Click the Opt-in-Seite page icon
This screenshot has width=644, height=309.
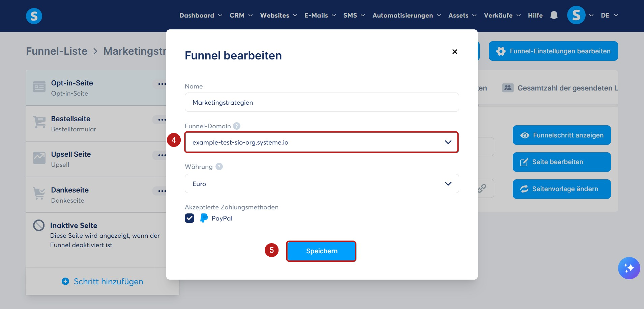[39, 87]
